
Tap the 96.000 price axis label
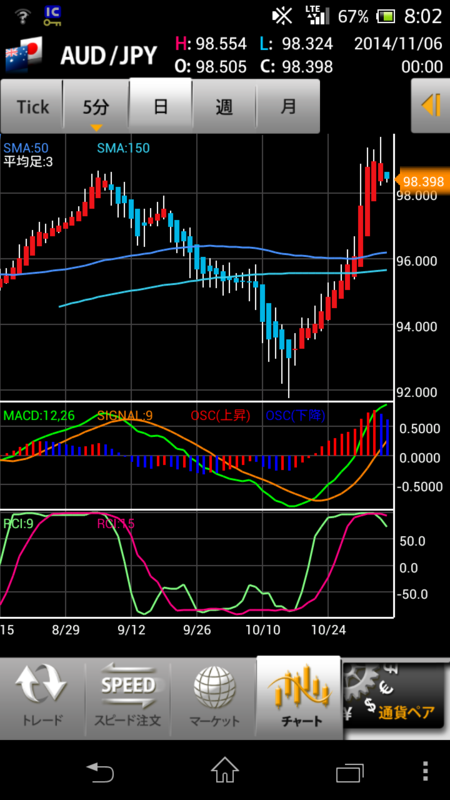(x=417, y=261)
